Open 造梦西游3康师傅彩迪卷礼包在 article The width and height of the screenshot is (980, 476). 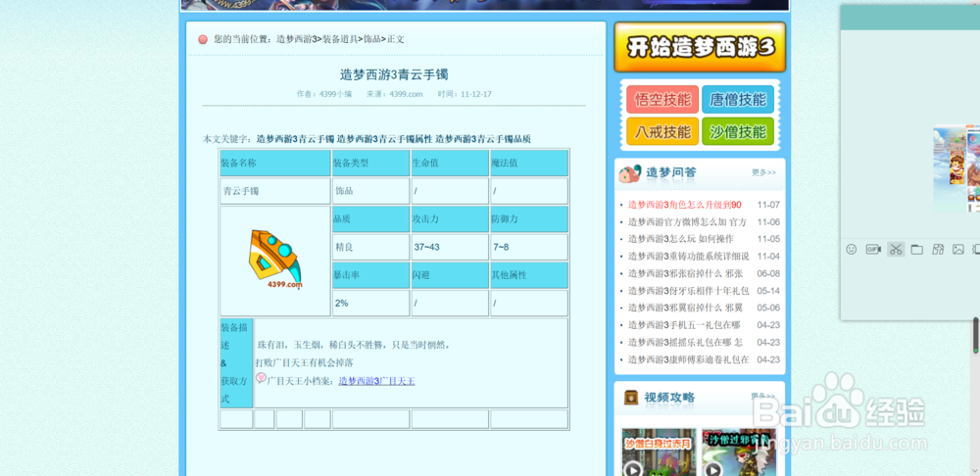(x=688, y=359)
